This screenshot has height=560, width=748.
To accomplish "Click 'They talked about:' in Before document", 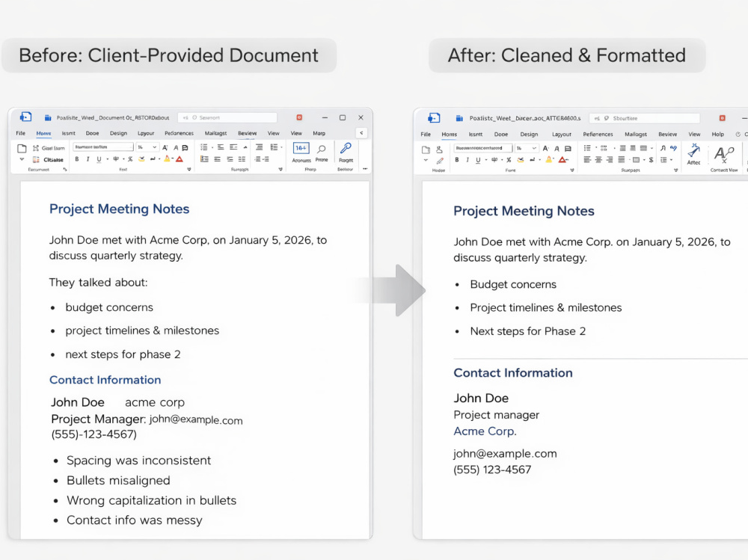I will tap(98, 283).
